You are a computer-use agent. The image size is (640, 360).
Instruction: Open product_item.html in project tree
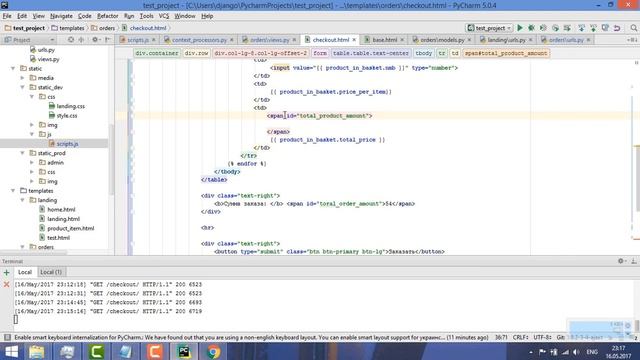point(71,228)
